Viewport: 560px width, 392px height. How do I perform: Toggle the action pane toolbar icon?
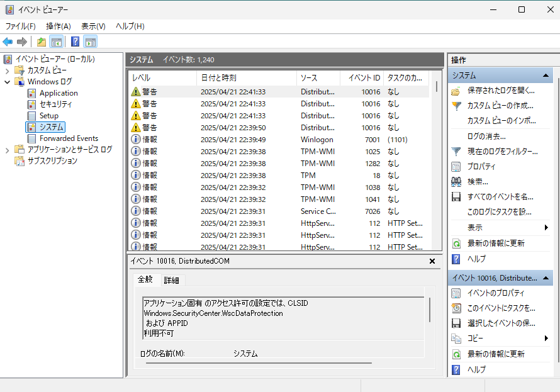click(x=91, y=42)
